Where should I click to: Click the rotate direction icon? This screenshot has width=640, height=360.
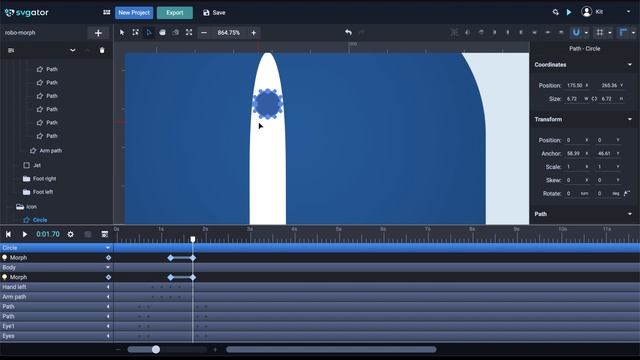point(627,193)
